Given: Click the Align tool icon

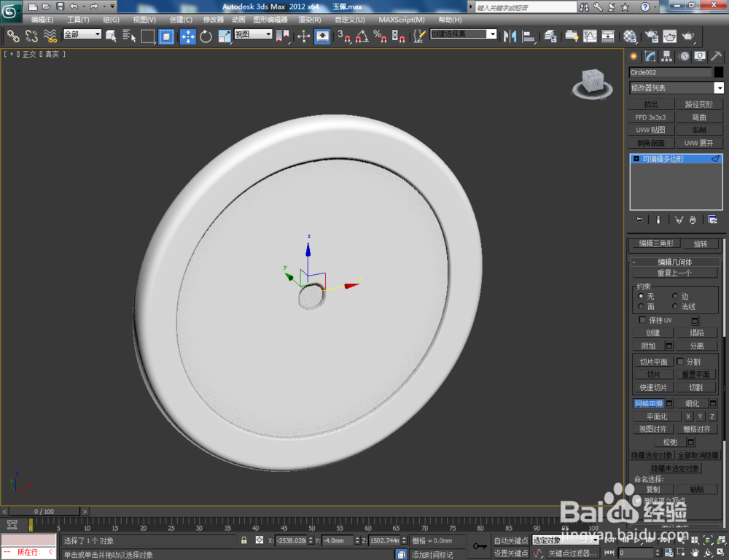Looking at the screenshot, I should click(x=529, y=36).
